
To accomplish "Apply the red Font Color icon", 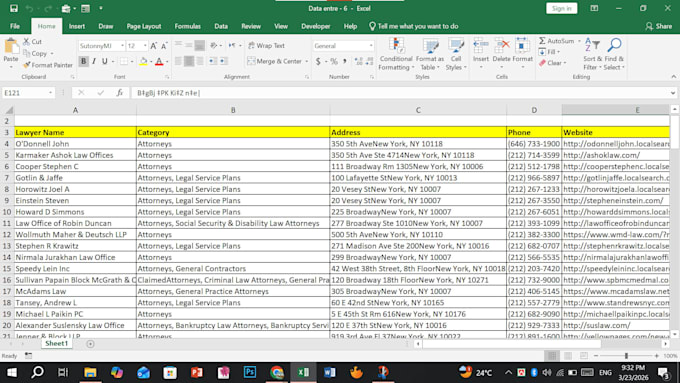I will click(159, 62).
